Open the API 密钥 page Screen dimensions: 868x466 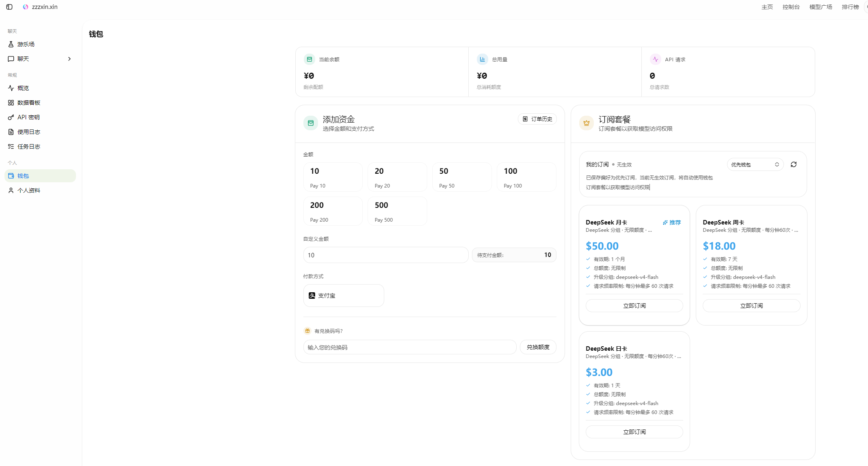click(40, 117)
